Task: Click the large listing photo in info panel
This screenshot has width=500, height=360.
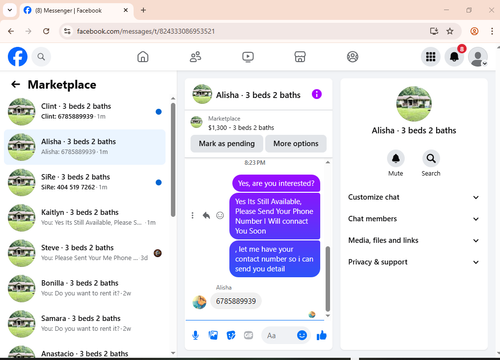Action: pos(414,104)
